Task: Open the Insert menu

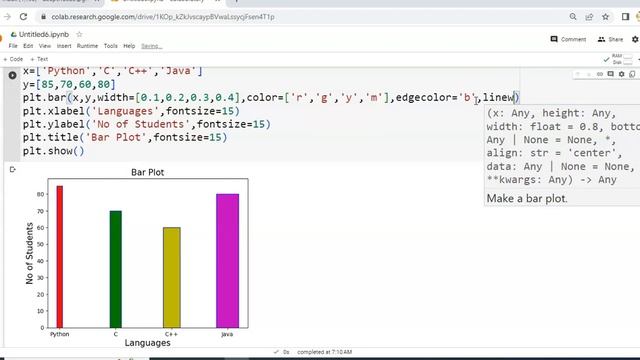Action: [64, 46]
